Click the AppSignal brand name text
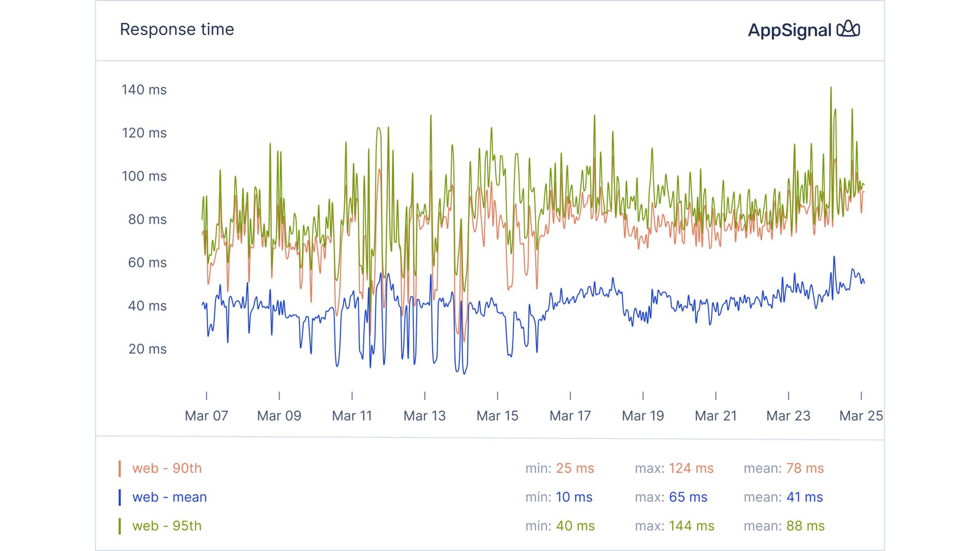Viewport: 980px width, 551px height. [789, 30]
